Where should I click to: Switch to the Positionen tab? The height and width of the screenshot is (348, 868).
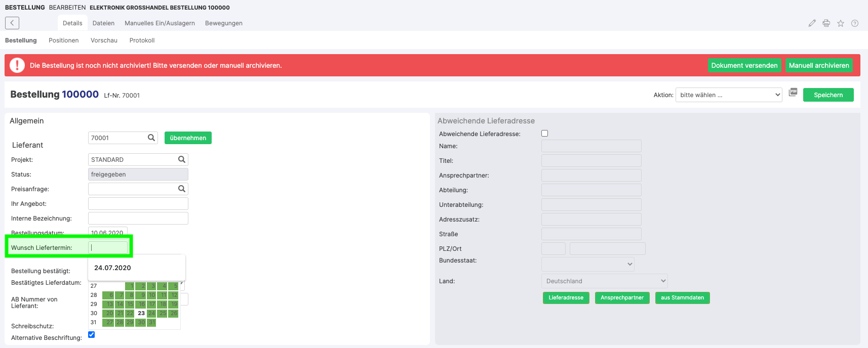pos(63,40)
